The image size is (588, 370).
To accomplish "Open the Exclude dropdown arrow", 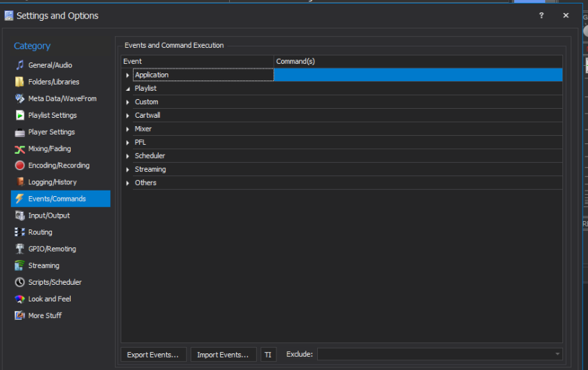I will 558,354.
